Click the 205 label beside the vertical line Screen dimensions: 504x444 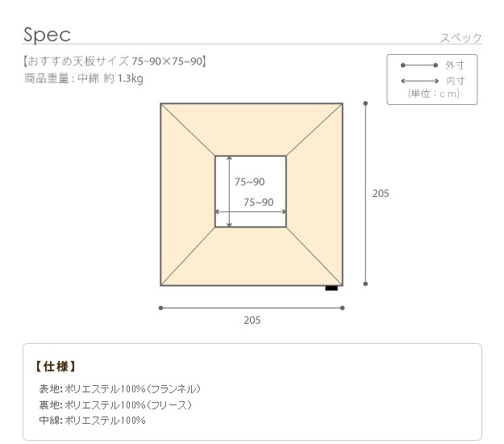click(381, 194)
